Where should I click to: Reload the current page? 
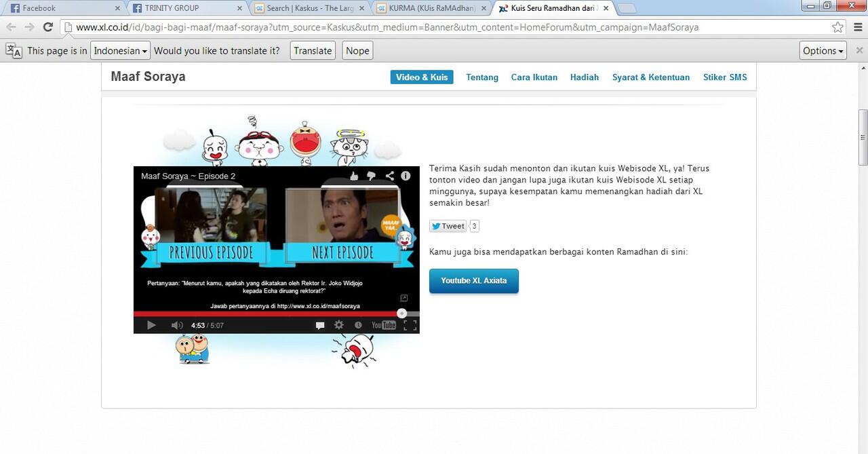pos(47,27)
